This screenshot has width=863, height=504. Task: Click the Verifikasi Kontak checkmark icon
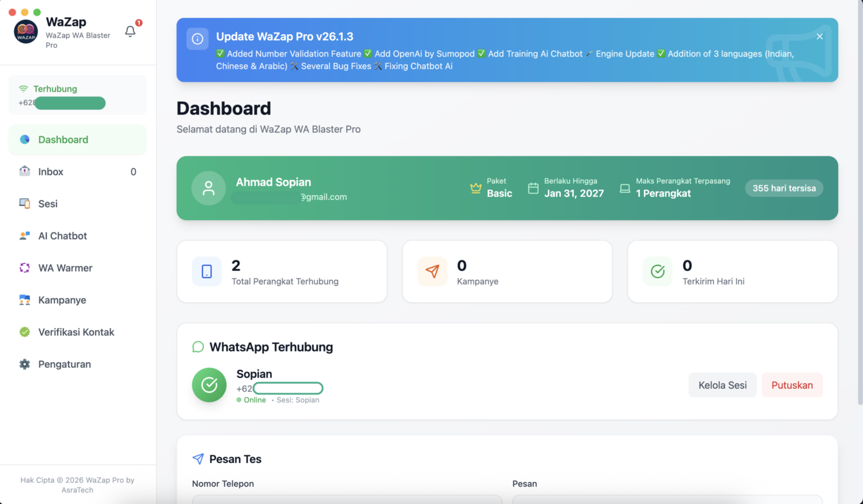click(x=25, y=332)
